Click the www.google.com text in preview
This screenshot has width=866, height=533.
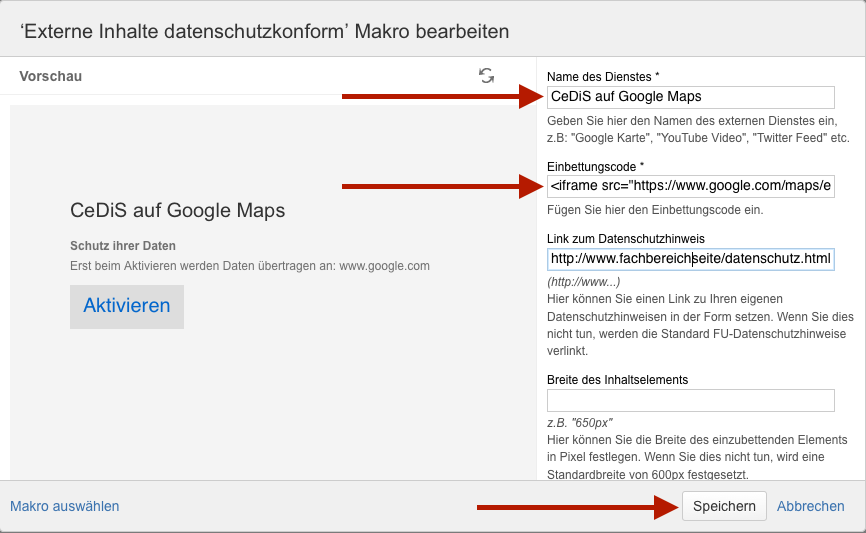[x=384, y=266]
